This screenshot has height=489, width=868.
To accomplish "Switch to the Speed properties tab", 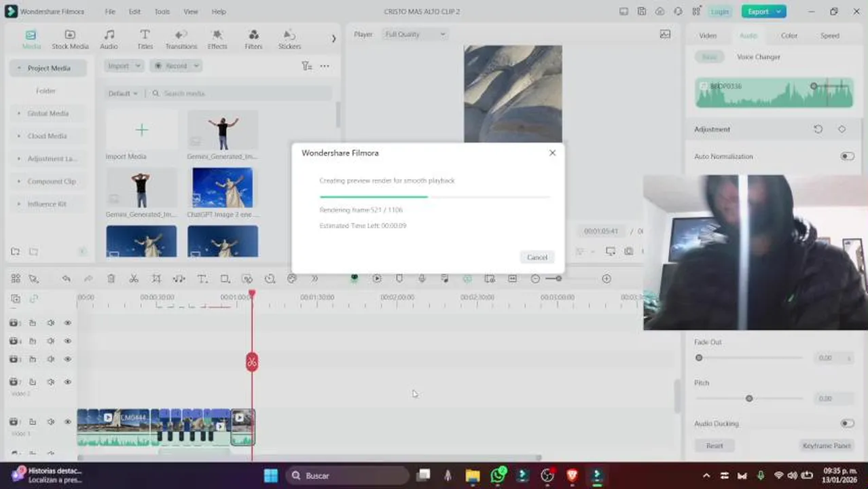I will tap(829, 35).
